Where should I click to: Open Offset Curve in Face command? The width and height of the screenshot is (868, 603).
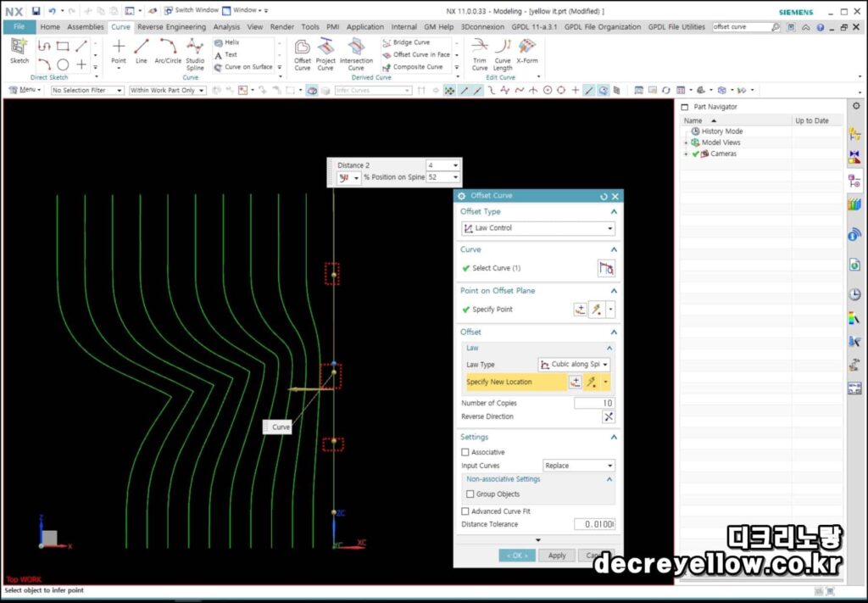pos(417,54)
